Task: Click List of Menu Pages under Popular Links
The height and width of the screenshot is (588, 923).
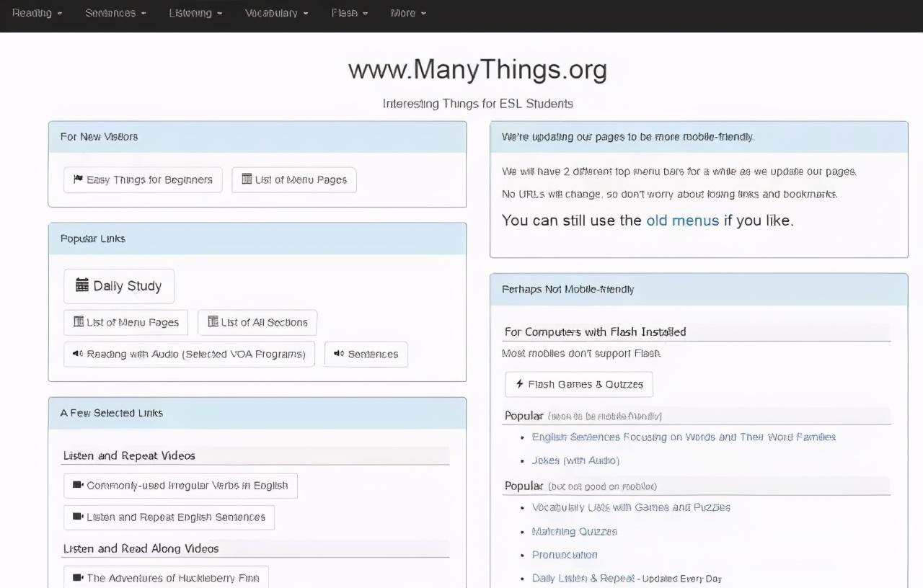Action: tap(125, 323)
